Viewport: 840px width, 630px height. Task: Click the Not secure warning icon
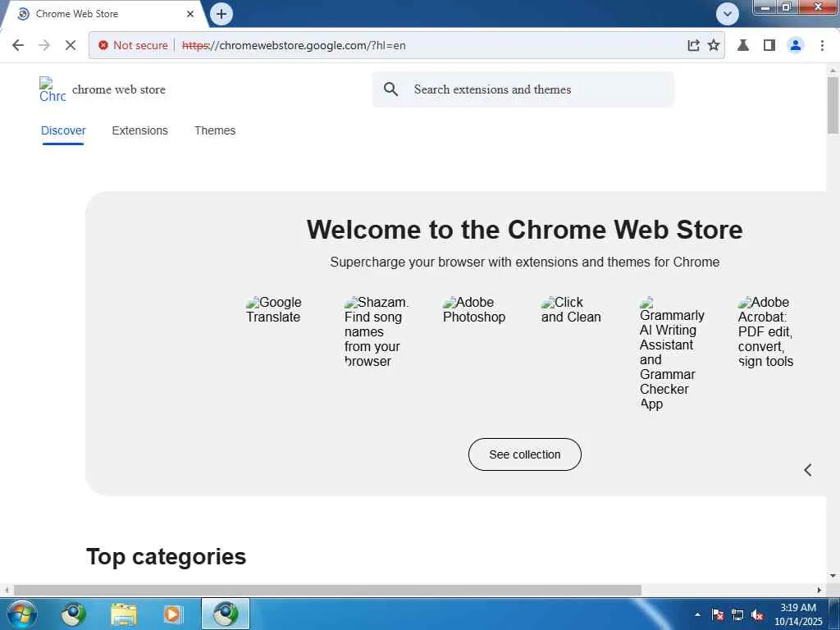tap(103, 46)
